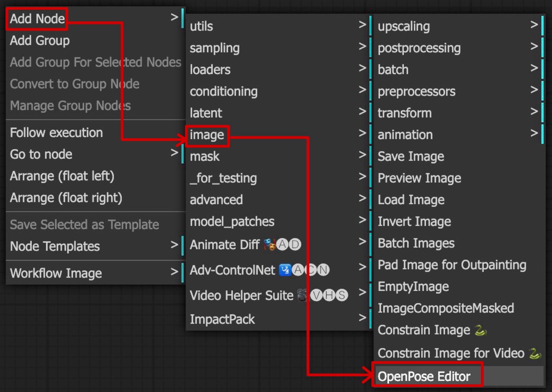Click the blue icon next to Adv-ControlNet
Viewport: 552px width, 392px height.
click(x=286, y=270)
